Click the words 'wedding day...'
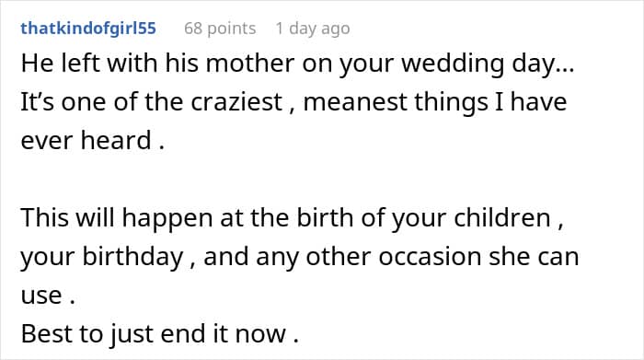 pos(488,64)
